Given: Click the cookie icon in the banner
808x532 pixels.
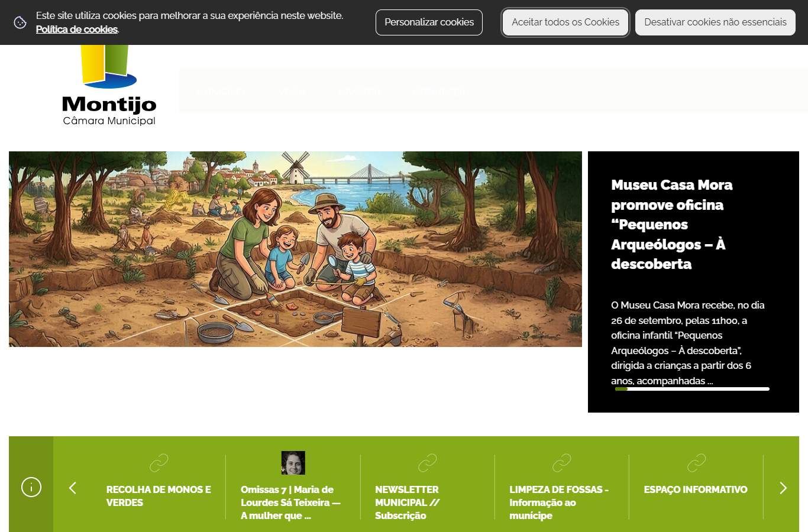Looking at the screenshot, I should click(20, 22).
